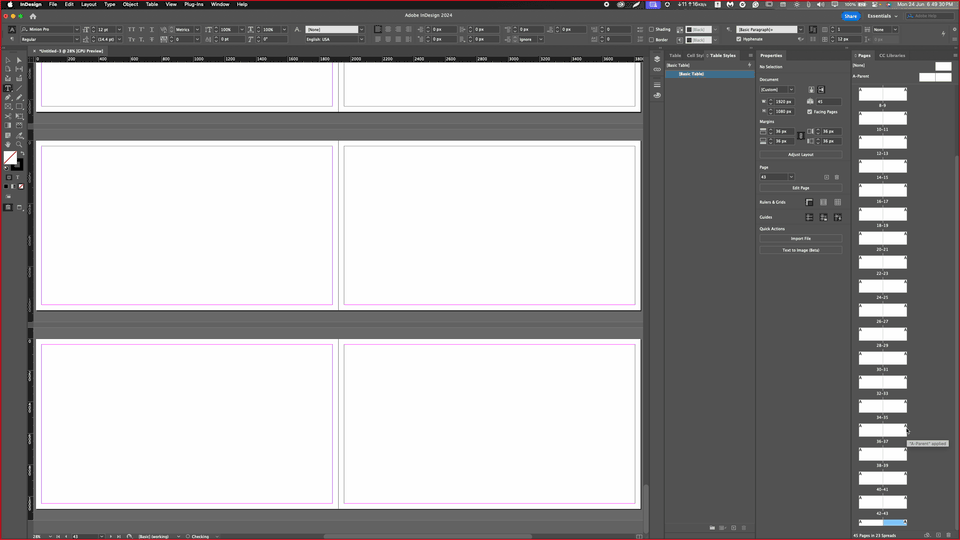Select the Rectangle tool
This screenshot has width=960, height=540.
click(x=19, y=107)
